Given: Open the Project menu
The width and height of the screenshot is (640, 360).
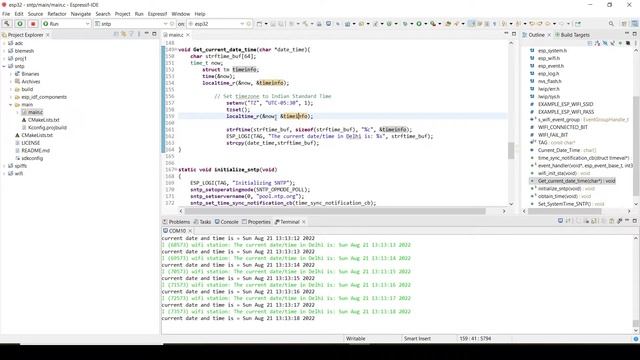Looking at the screenshot, I should pyautogui.click(x=122, y=14).
